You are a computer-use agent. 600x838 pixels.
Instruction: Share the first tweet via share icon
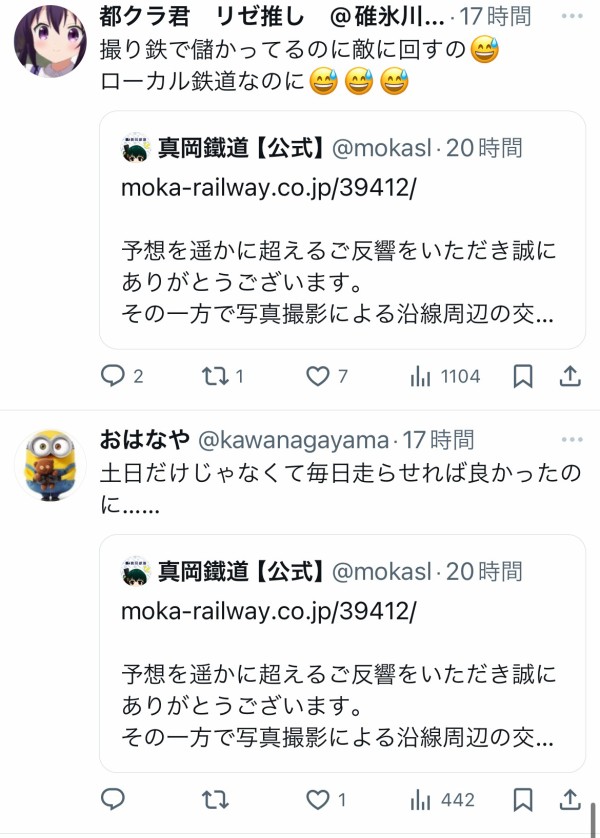[x=570, y=376]
